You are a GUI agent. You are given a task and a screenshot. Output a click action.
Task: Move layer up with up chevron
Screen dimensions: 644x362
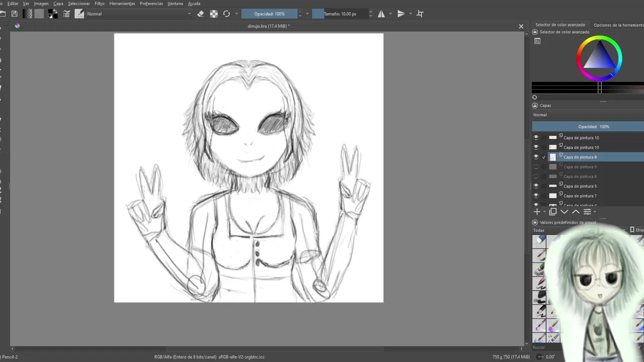pos(576,212)
